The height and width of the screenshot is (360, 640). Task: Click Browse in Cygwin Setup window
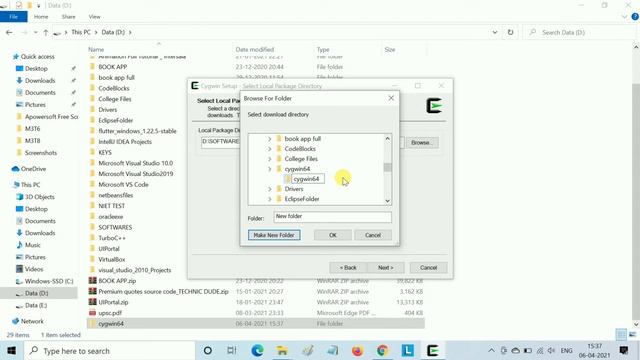coord(422,143)
